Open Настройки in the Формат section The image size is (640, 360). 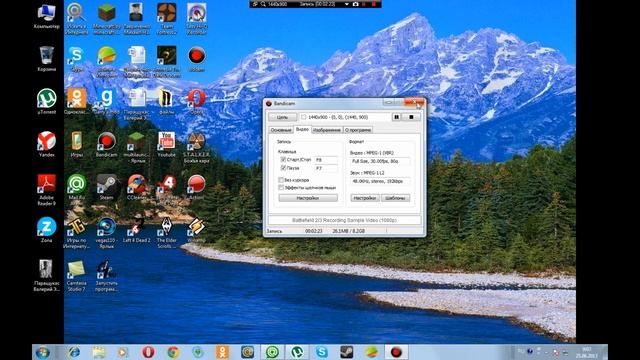(364, 198)
